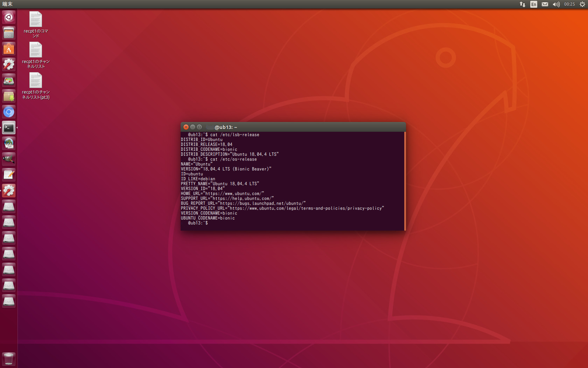This screenshot has width=588, height=368.
Task: Launch Ubuntu Software from the launcher
Action: (x=9, y=49)
